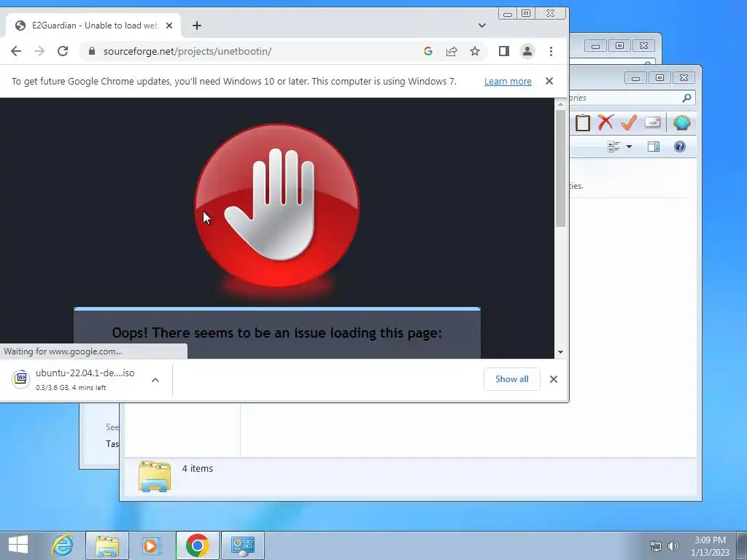Close the downloads bar
This screenshot has height=560, width=747.
coord(553,379)
